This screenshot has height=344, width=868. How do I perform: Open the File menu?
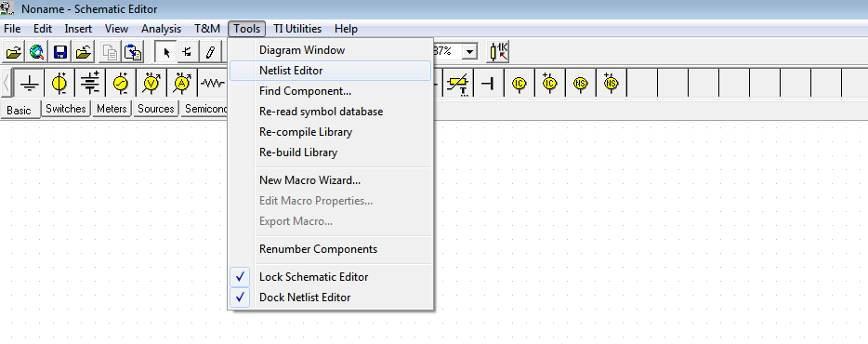pyautogui.click(x=12, y=29)
